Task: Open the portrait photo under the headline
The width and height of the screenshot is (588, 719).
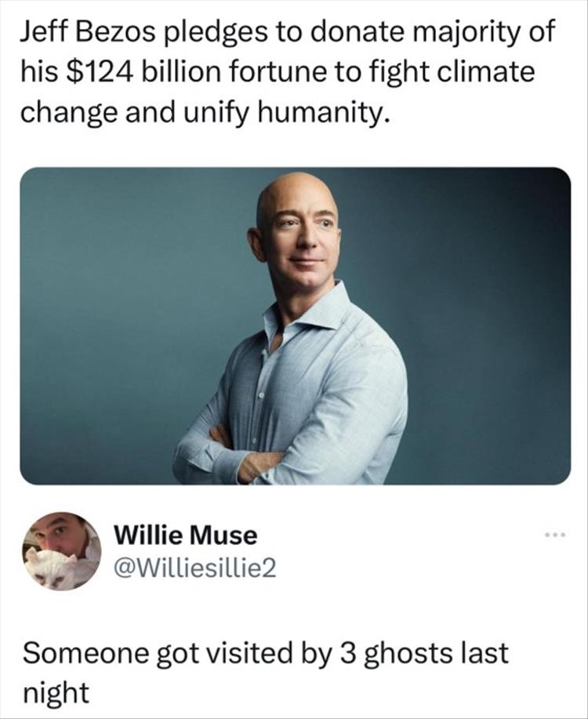Action: point(295,325)
